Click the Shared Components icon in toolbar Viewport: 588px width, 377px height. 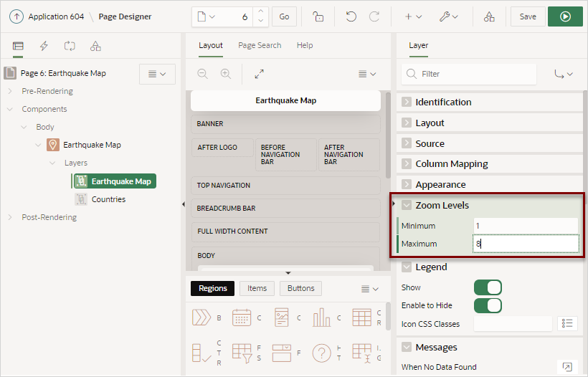[488, 16]
